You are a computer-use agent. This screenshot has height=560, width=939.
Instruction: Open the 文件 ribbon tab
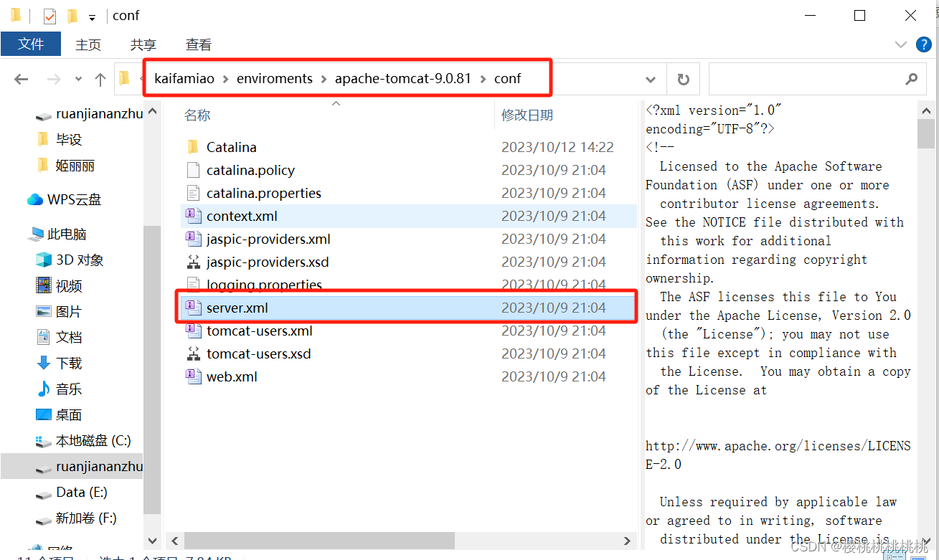click(x=31, y=44)
